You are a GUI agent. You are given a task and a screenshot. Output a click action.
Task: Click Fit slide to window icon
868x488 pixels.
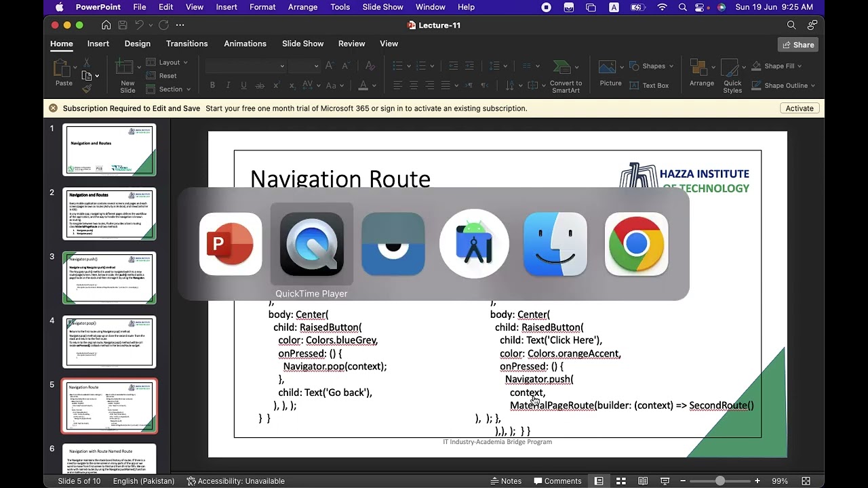pyautogui.click(x=806, y=481)
